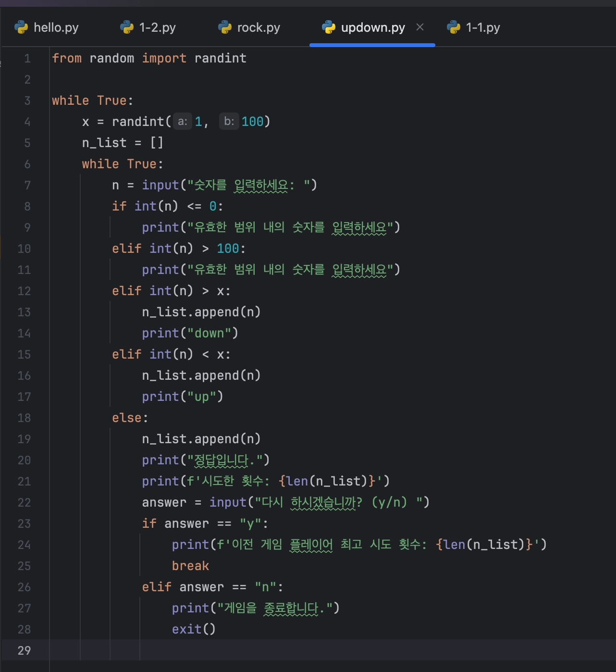Viewport: 616px width, 672px height.
Task: Click 'if int(n) <= 0:' on line 8
Action: coord(168,207)
